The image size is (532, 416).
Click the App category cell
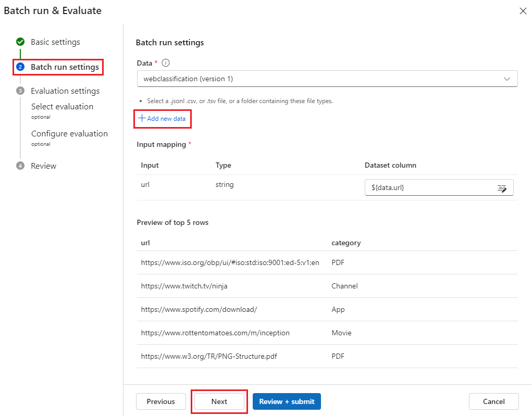tap(338, 310)
